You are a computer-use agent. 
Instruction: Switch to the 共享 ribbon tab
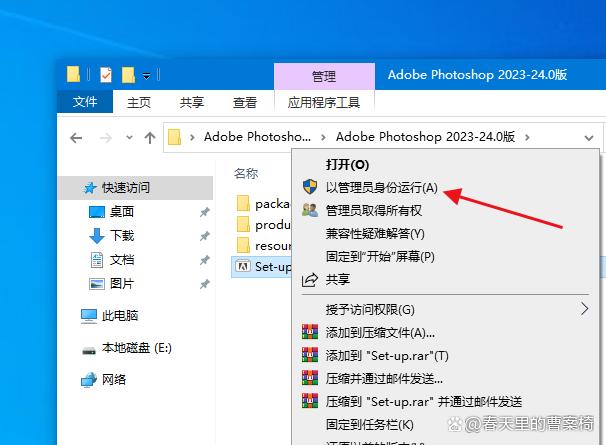coord(192,102)
